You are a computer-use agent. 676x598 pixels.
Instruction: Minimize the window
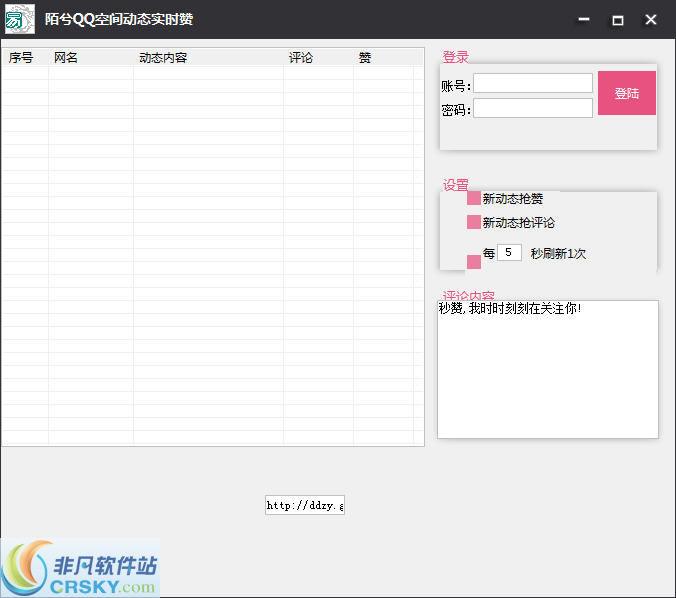(584, 19)
